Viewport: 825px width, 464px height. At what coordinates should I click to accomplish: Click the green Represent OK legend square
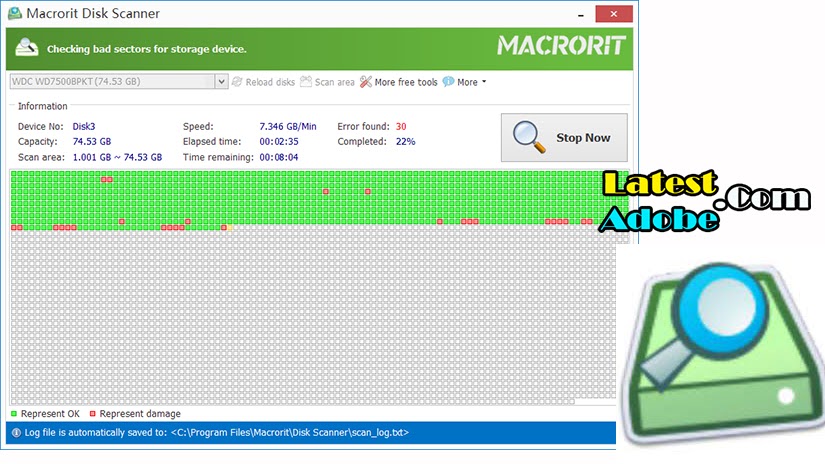14,413
